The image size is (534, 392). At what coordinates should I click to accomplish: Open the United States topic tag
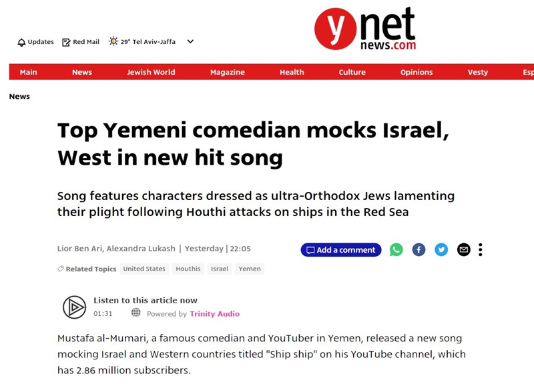coord(144,269)
